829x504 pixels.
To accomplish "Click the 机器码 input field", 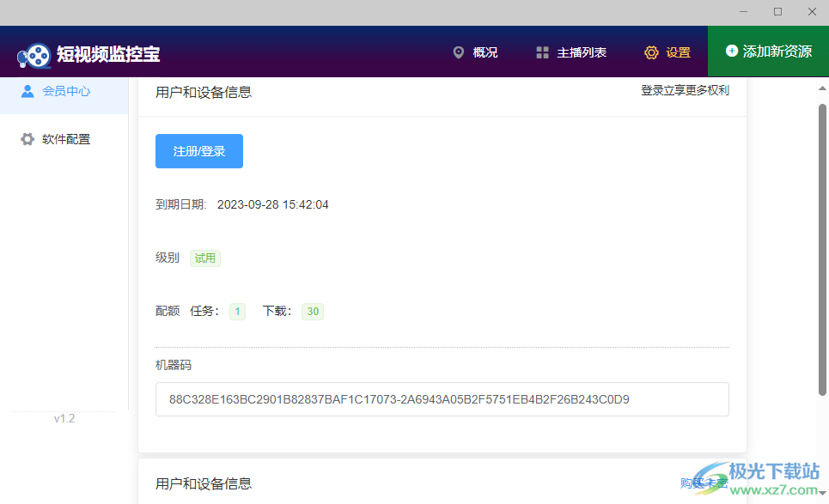I will click(442, 399).
